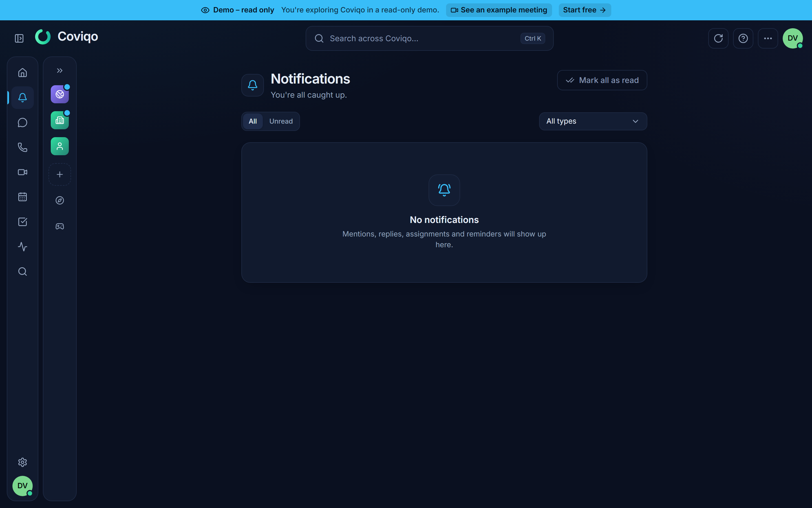The width and height of the screenshot is (812, 508).
Task: Open the Discover compass icon
Action: click(60, 200)
